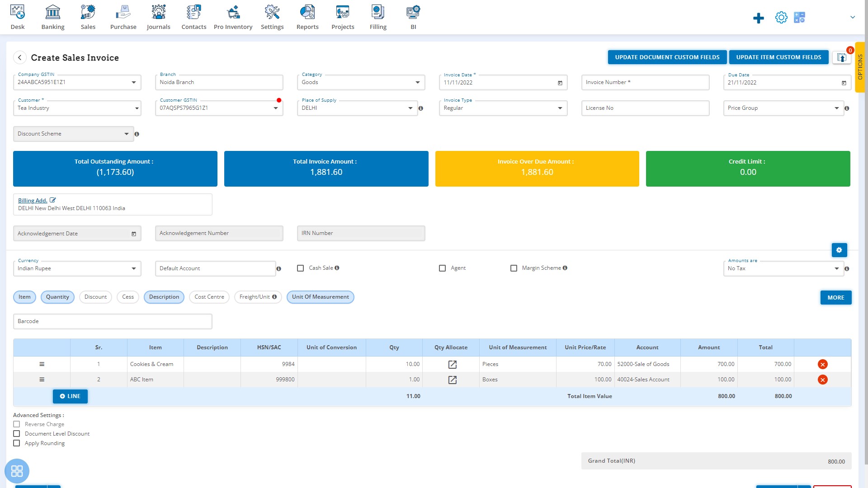This screenshot has height=488, width=868.
Task: Expand the Discount Scheme dropdown
Action: coord(127,134)
